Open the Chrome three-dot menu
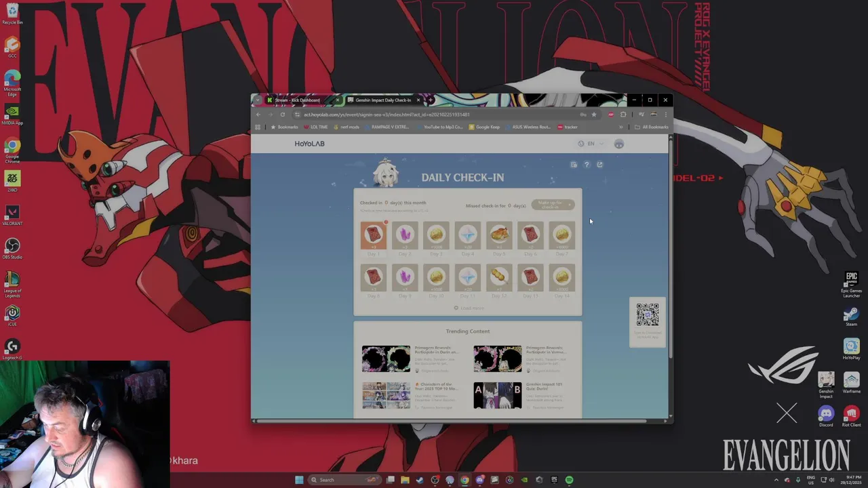The width and height of the screenshot is (868, 488). (x=665, y=115)
